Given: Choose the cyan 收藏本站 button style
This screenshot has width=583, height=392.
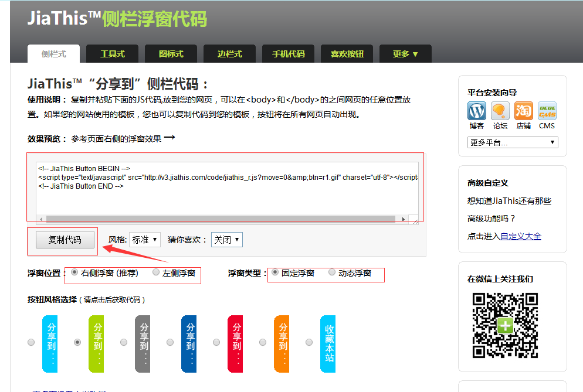Looking at the screenshot, I should point(328,344).
